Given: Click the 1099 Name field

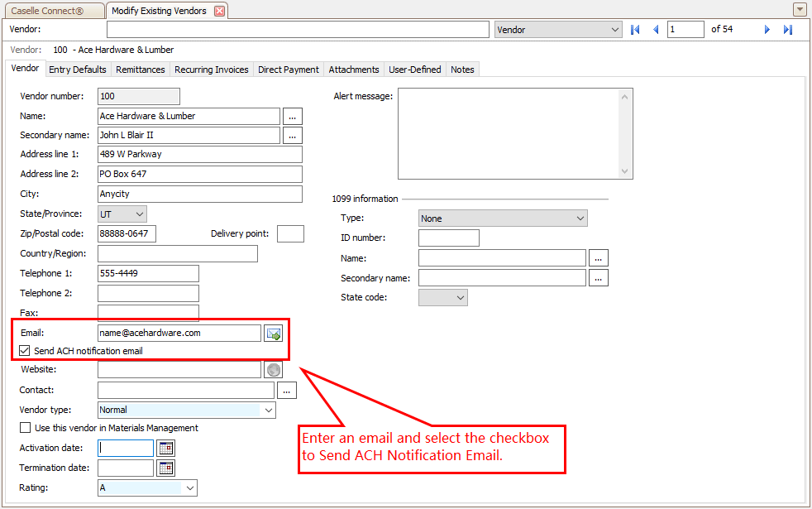Looking at the screenshot, I should click(x=502, y=258).
